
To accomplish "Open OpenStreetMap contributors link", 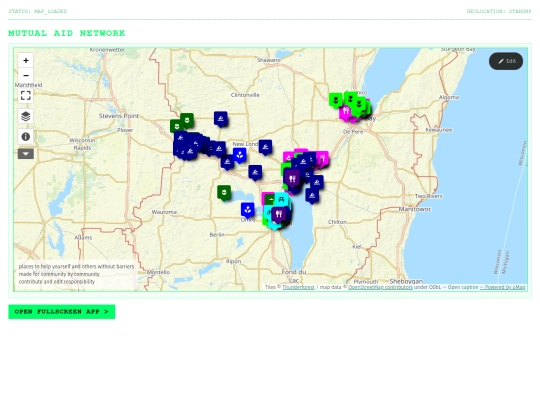I will [x=381, y=287].
